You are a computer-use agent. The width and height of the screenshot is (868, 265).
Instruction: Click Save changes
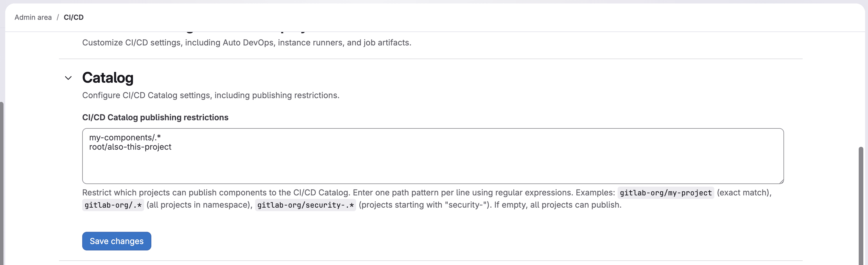click(116, 241)
